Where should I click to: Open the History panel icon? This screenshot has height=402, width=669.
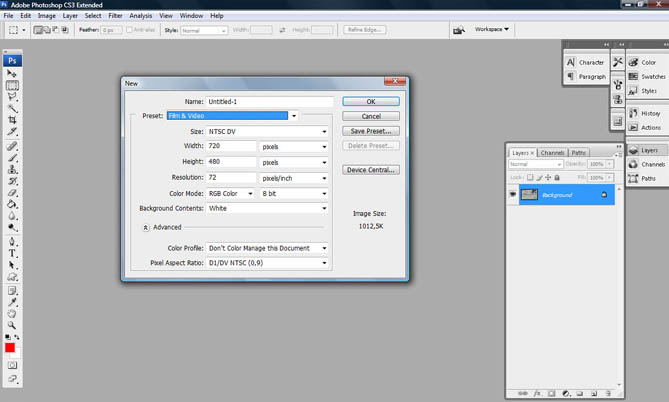pos(647,113)
